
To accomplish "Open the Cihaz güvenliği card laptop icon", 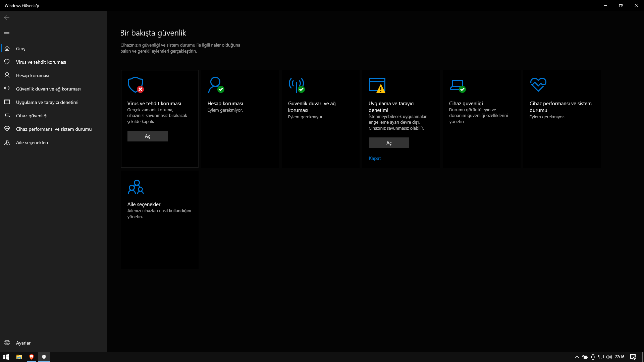I will (x=458, y=85).
